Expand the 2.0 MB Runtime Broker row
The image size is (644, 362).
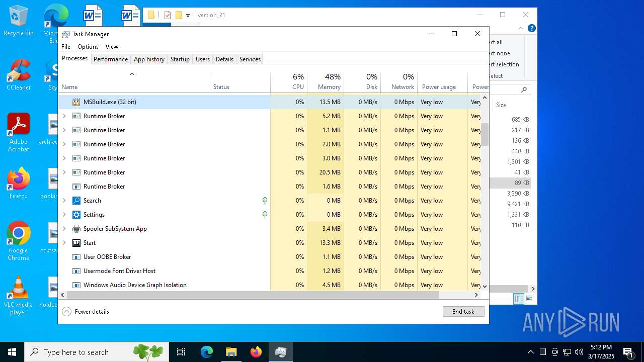pyautogui.click(x=64, y=144)
